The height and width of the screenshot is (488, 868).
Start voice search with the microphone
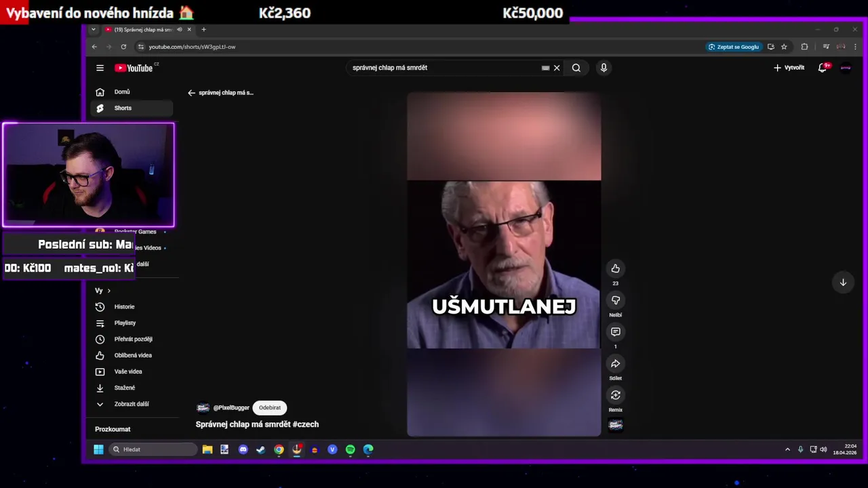tap(604, 68)
